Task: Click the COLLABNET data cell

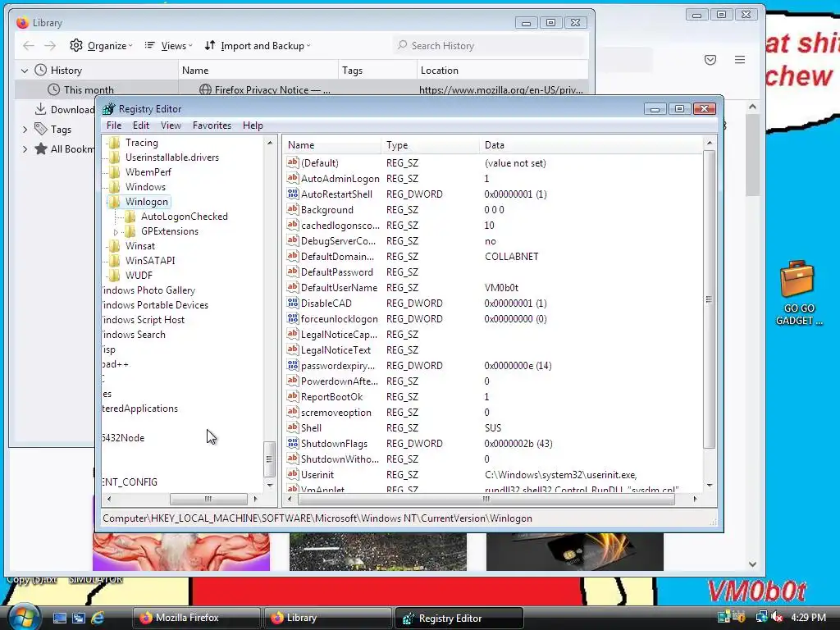Action: coord(512,257)
